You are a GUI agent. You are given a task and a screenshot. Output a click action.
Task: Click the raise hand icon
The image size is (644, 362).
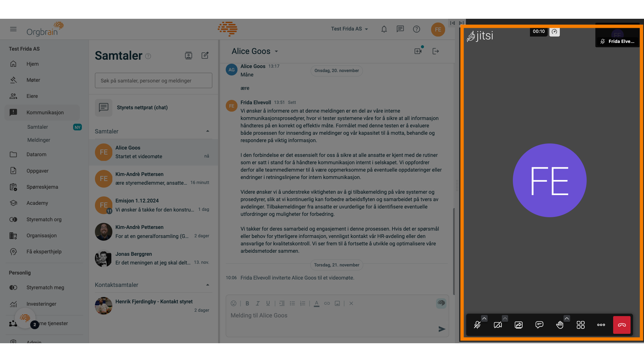click(x=559, y=325)
